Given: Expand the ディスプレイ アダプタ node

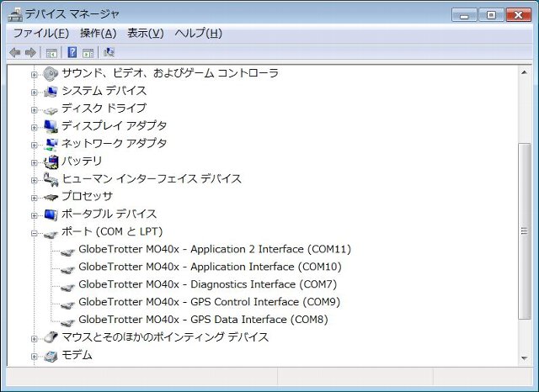Looking at the screenshot, I should point(34,127).
